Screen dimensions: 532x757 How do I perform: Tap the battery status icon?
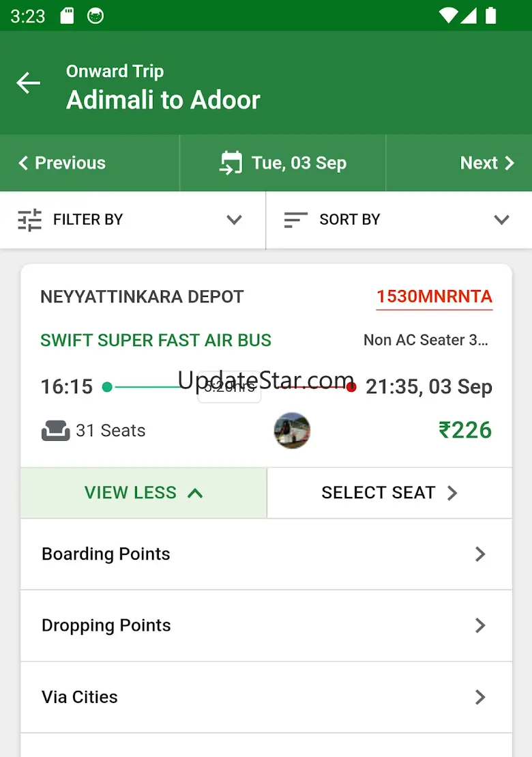pos(490,16)
